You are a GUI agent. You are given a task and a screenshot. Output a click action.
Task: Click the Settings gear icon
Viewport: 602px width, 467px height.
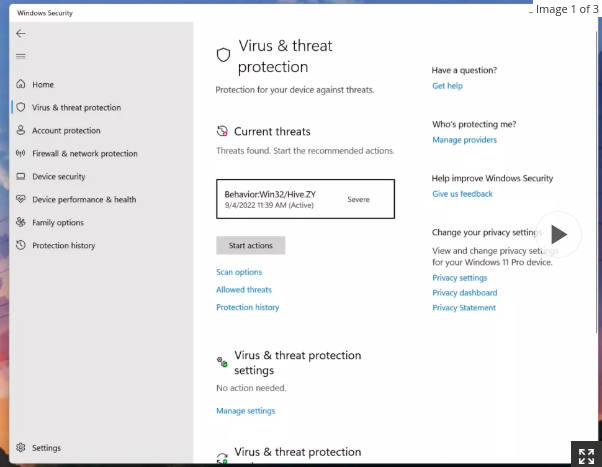point(21,447)
